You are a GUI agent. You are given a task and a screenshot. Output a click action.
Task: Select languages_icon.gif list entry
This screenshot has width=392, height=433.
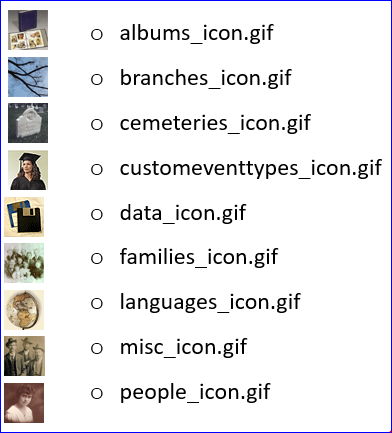210,303
